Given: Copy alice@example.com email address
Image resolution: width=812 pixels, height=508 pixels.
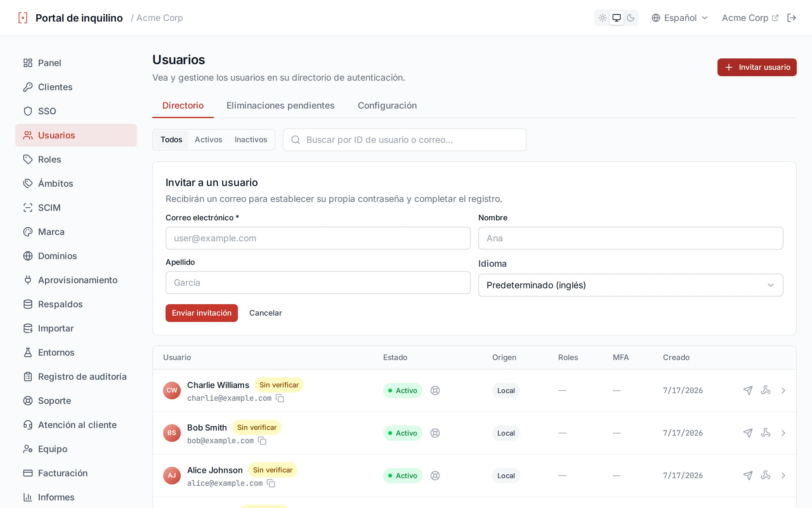Looking at the screenshot, I should point(271,484).
